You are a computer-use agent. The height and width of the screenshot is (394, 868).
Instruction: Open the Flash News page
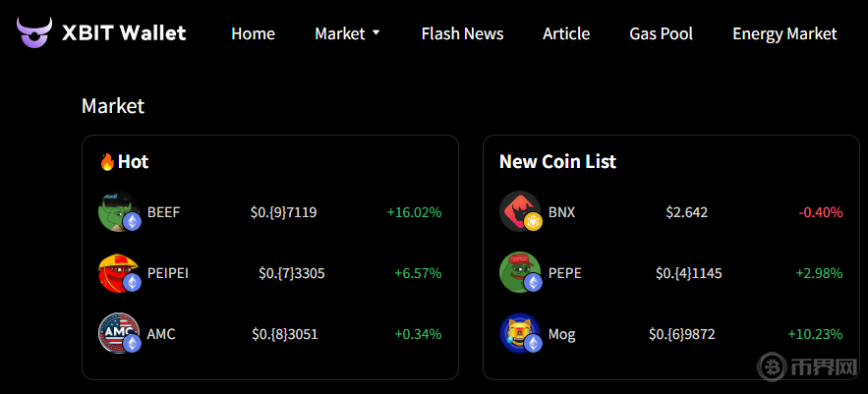462,33
